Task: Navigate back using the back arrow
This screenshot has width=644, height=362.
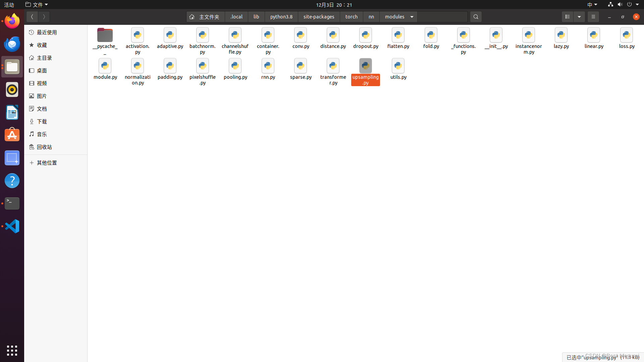Action: click(x=32, y=16)
